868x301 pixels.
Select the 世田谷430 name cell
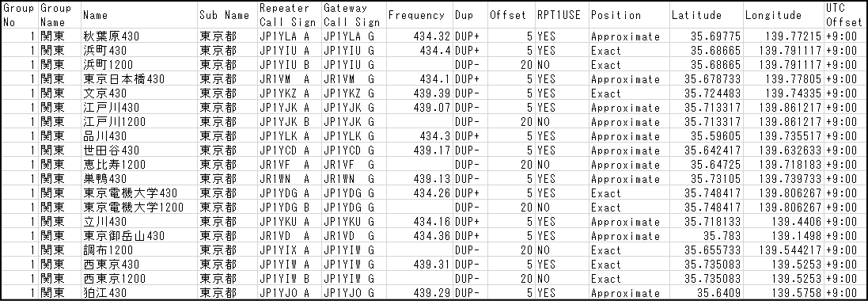click(139, 150)
